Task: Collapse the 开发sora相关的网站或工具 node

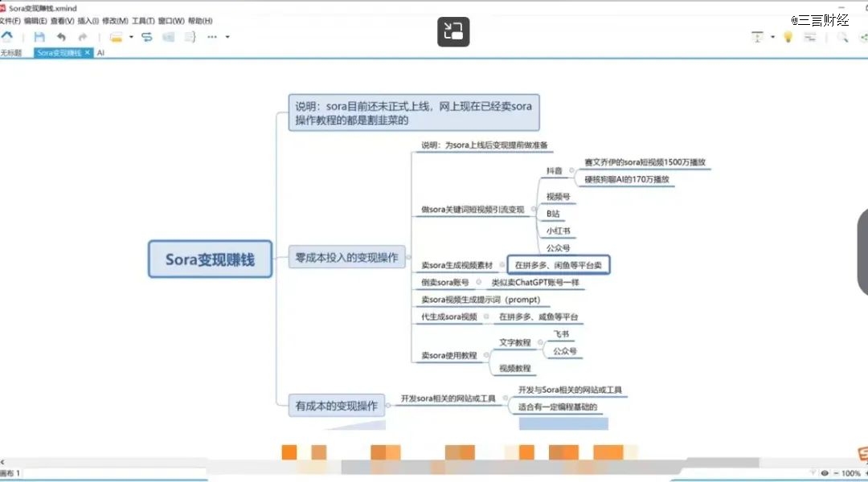Action: [505, 398]
